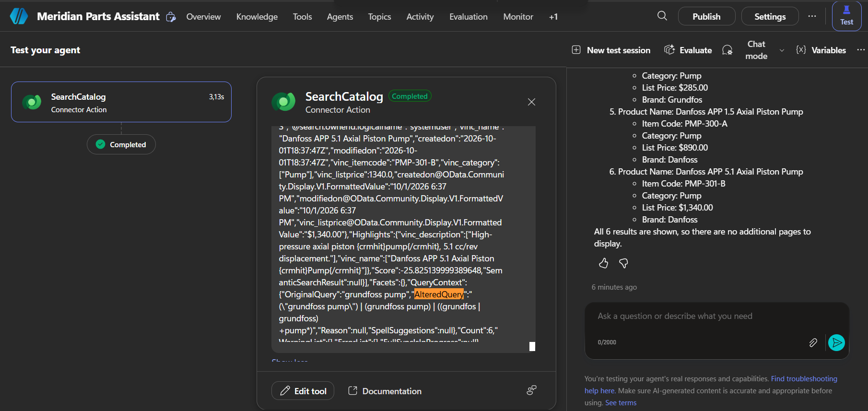Image resolution: width=868 pixels, height=411 pixels.
Task: Click the connections icon in detail footer
Action: 531,390
